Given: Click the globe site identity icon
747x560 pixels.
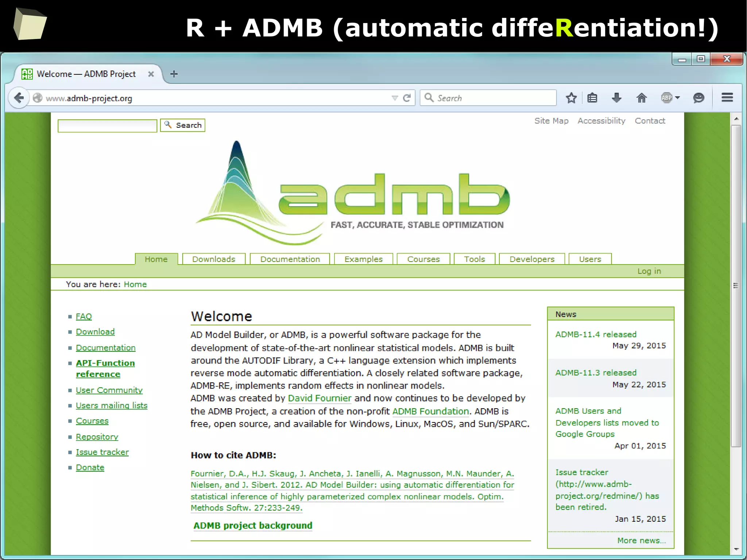Looking at the screenshot, I should coord(38,98).
